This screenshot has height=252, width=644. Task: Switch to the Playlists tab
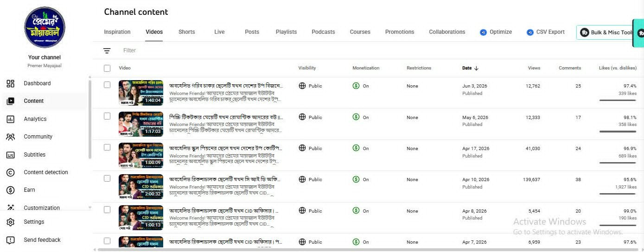coord(287,32)
